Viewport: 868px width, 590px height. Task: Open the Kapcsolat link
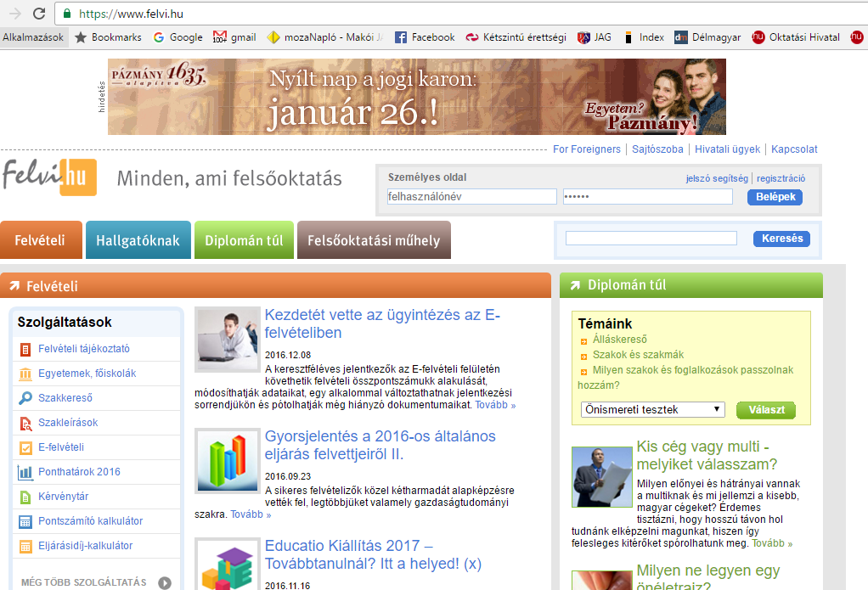(x=794, y=149)
